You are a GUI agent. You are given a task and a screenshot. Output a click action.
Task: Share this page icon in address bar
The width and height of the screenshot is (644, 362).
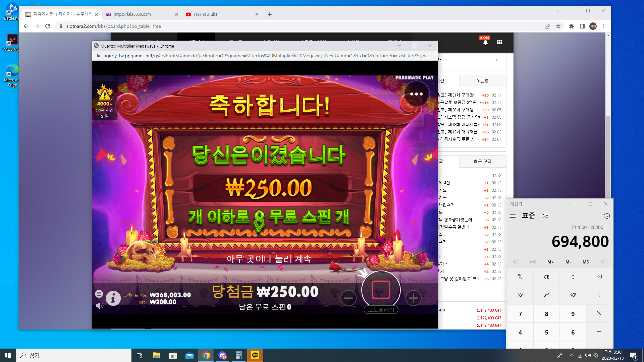pos(547,26)
